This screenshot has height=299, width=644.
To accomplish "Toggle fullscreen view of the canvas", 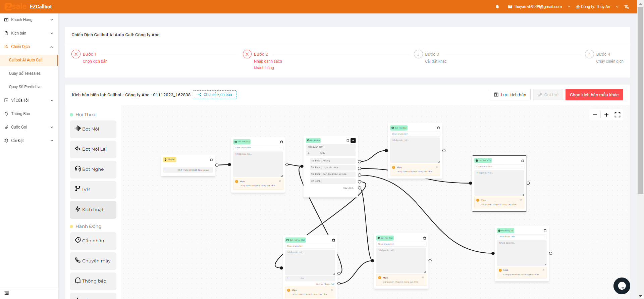I will pyautogui.click(x=618, y=115).
